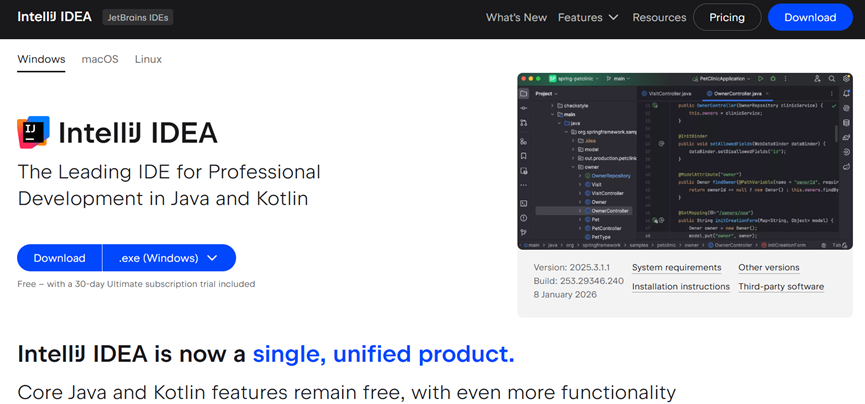Click the IntelliJ IDEA logo in header

pos(54,17)
